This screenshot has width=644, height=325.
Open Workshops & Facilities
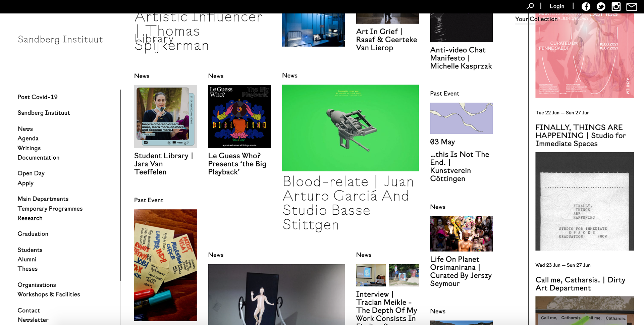click(49, 294)
